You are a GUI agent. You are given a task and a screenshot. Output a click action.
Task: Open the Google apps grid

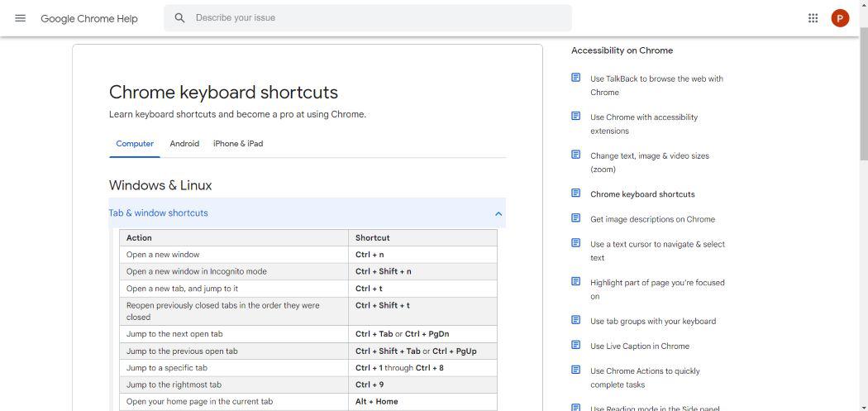(813, 18)
